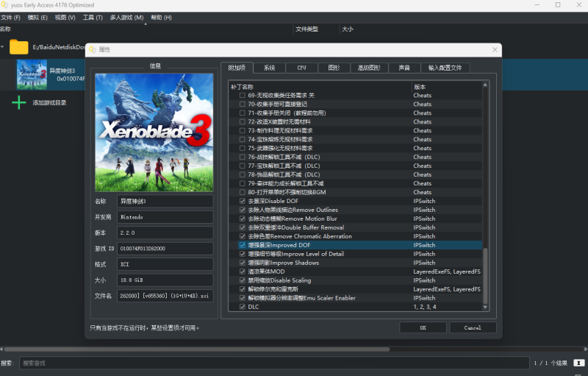Click scroll down arrow in patch list

pyautogui.click(x=485, y=307)
